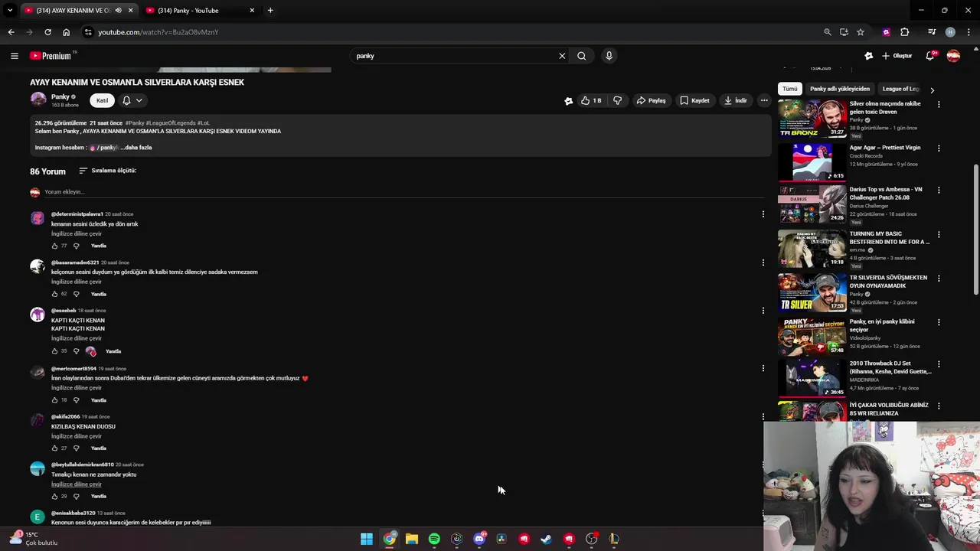Image resolution: width=980 pixels, height=551 pixels.
Task: Toggle the heart on @esaebeb's comment
Action: point(91,351)
